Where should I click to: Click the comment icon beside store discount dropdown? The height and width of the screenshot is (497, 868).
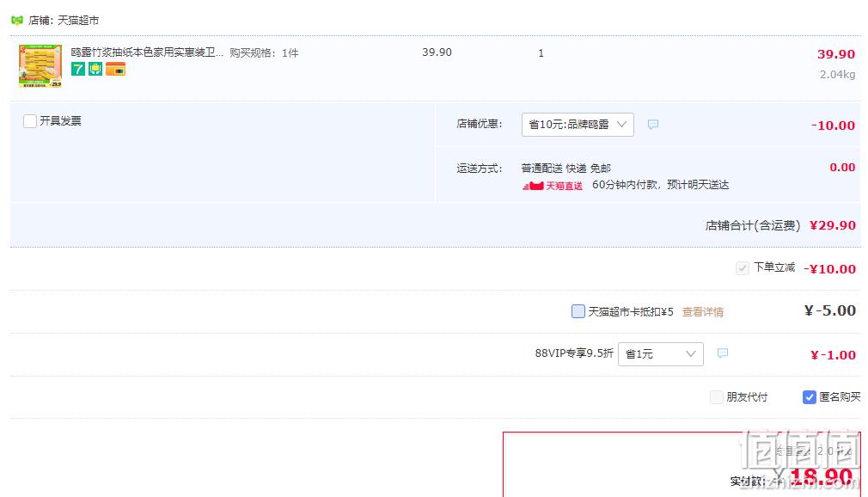653,124
